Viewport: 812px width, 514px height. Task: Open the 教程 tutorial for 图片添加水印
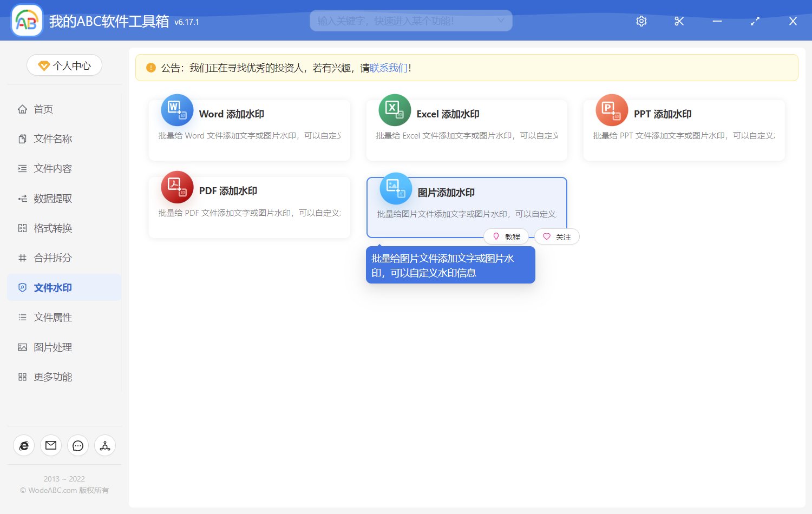click(x=507, y=236)
